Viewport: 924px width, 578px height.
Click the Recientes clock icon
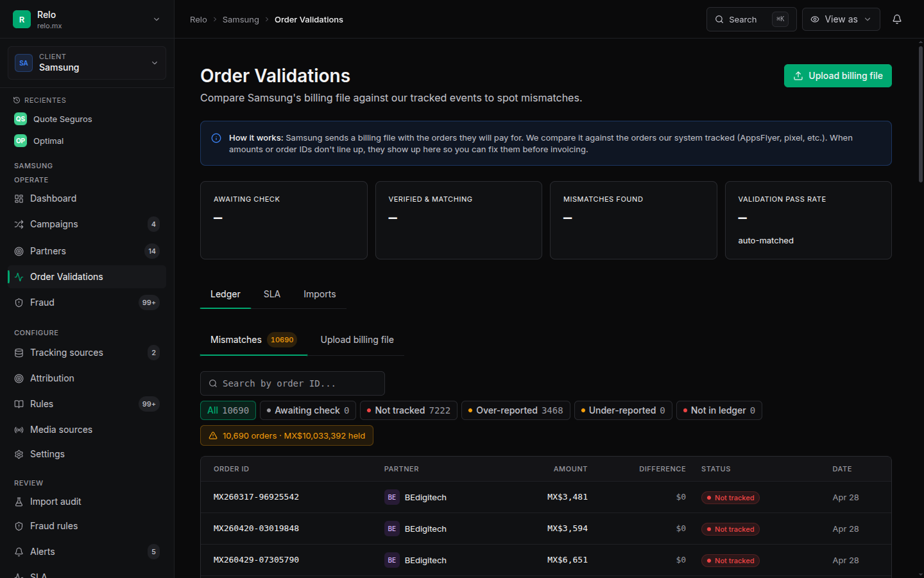pyautogui.click(x=17, y=100)
